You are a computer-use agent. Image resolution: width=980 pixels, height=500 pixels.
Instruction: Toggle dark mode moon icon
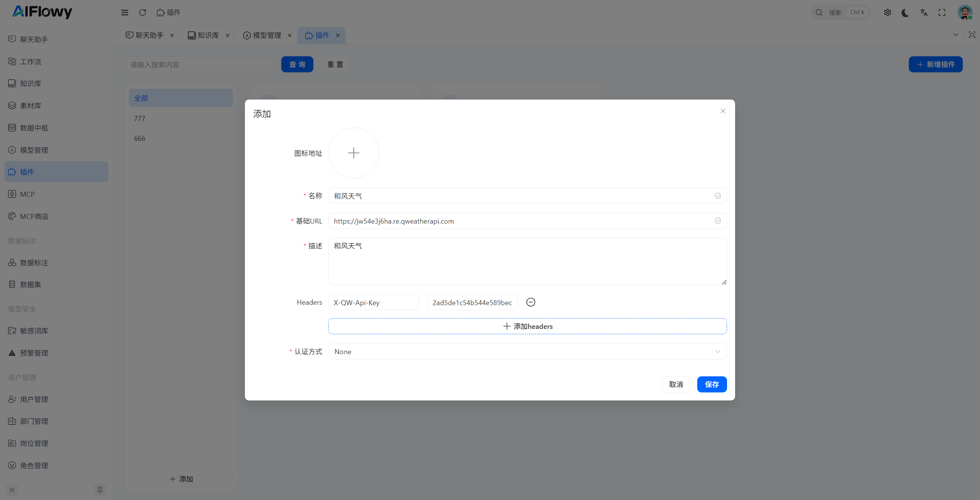tap(905, 12)
